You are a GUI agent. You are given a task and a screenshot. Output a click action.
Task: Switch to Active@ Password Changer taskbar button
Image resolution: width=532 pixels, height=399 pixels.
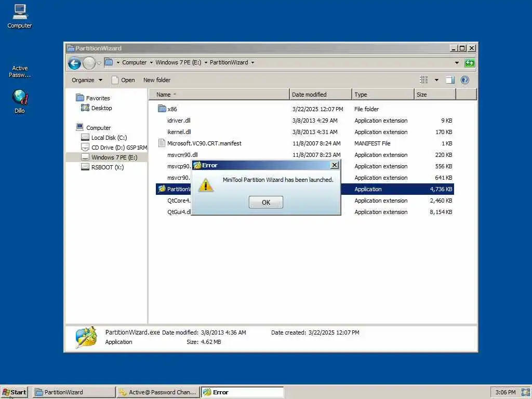158,392
